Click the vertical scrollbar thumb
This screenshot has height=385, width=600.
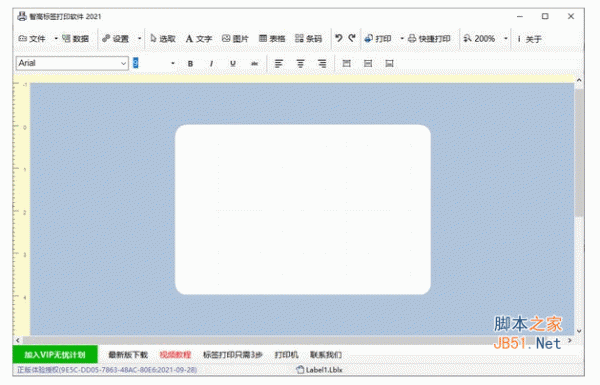[579, 153]
